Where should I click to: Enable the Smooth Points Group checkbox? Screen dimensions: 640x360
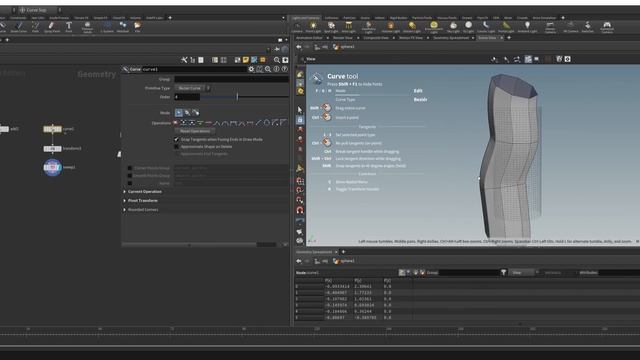tap(129, 176)
